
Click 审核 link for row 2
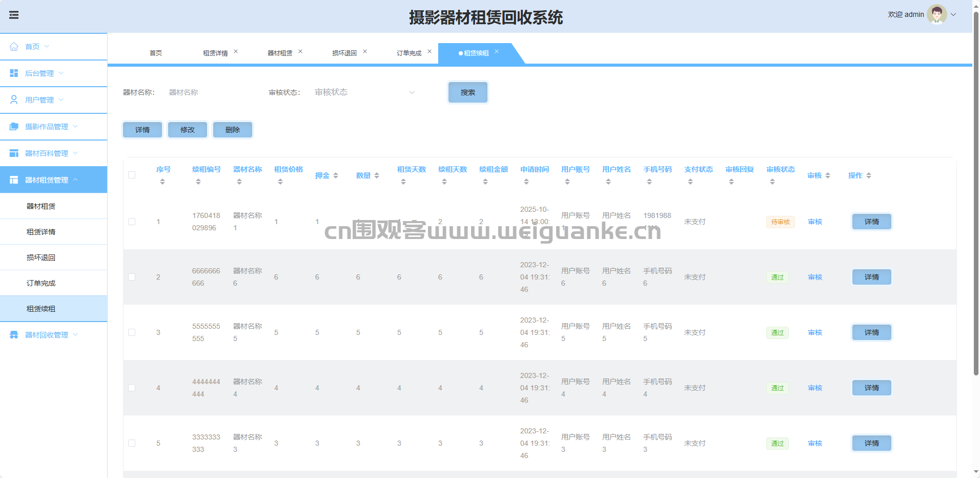pos(815,277)
